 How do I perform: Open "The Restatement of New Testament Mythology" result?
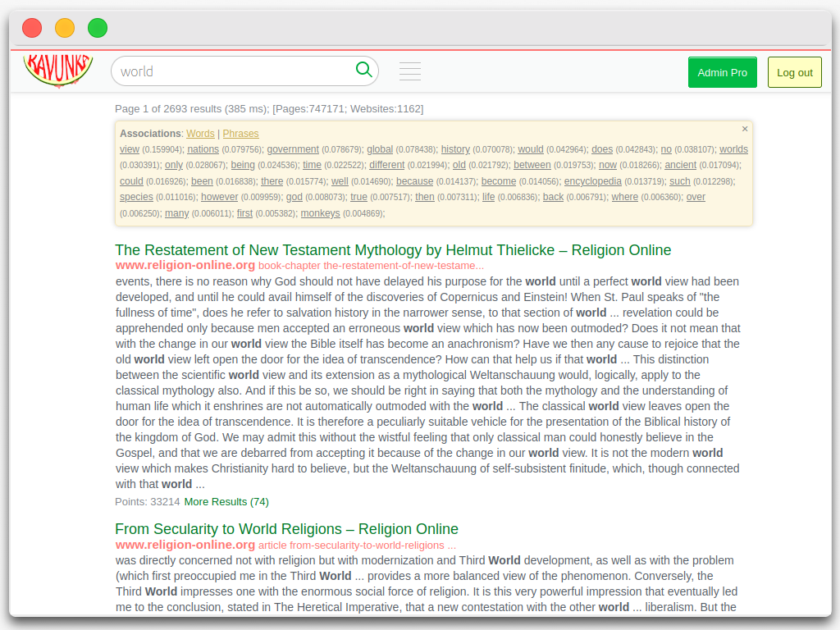(x=392, y=249)
